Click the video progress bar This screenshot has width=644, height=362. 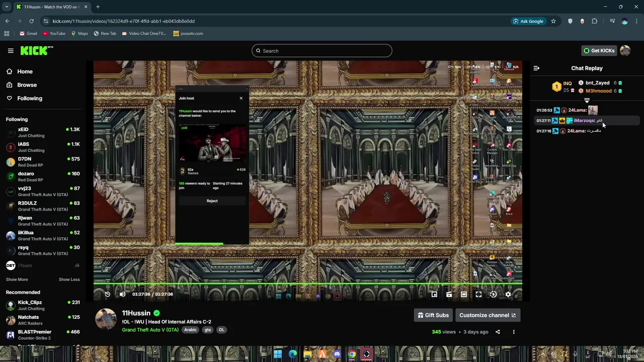tap(307, 284)
